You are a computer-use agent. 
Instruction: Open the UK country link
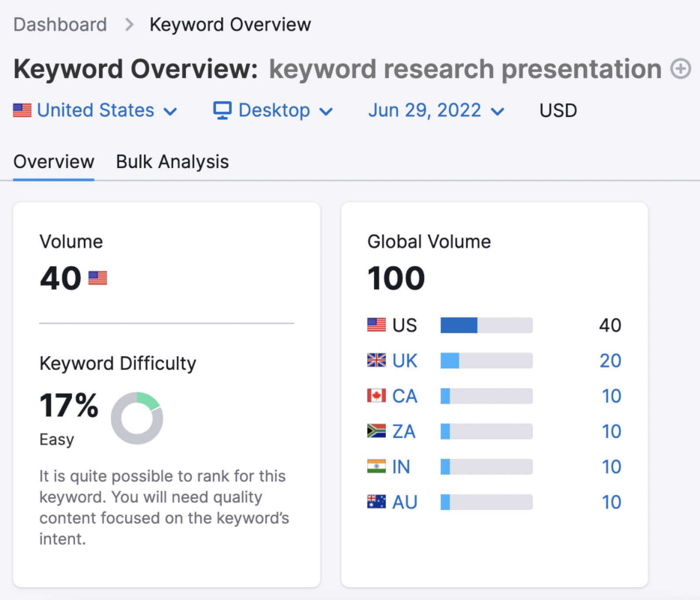point(405,361)
